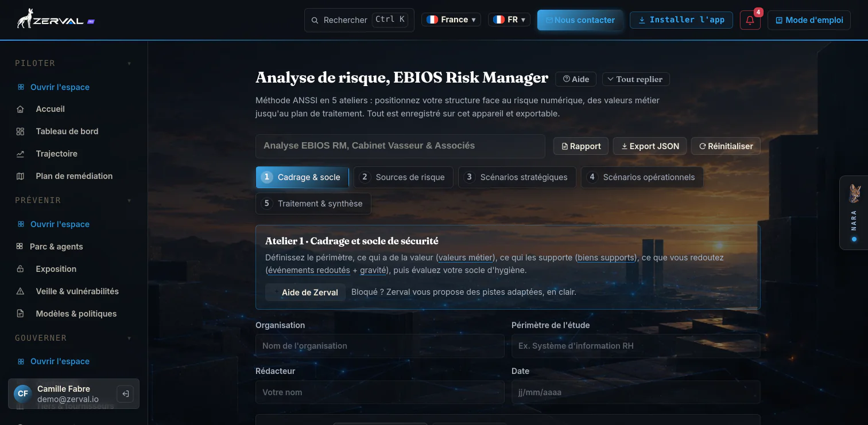Click the step 5 number badge

click(266, 204)
